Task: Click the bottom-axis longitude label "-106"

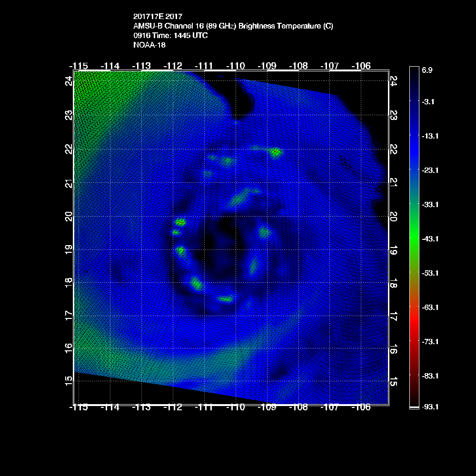Action: click(x=361, y=407)
